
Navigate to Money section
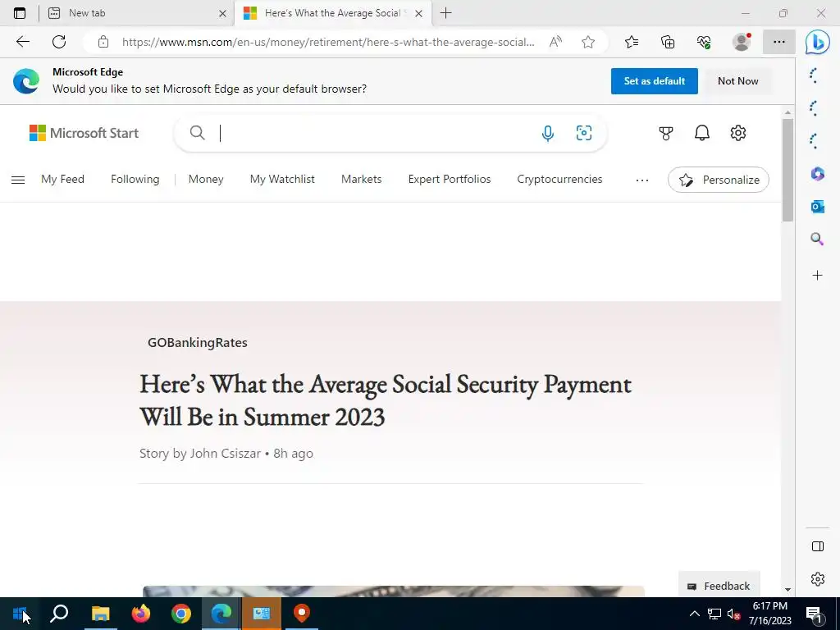pos(206,179)
